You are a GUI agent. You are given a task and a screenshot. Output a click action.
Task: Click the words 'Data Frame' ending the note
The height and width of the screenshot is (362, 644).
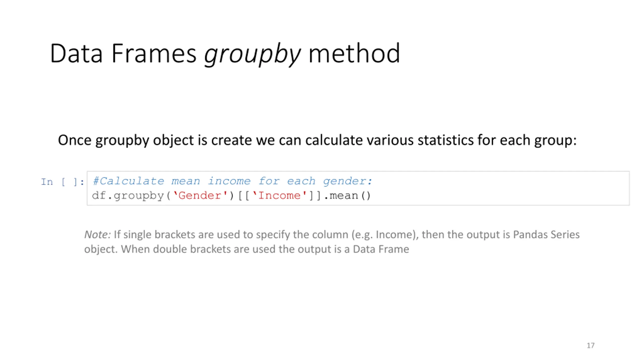[x=381, y=249]
